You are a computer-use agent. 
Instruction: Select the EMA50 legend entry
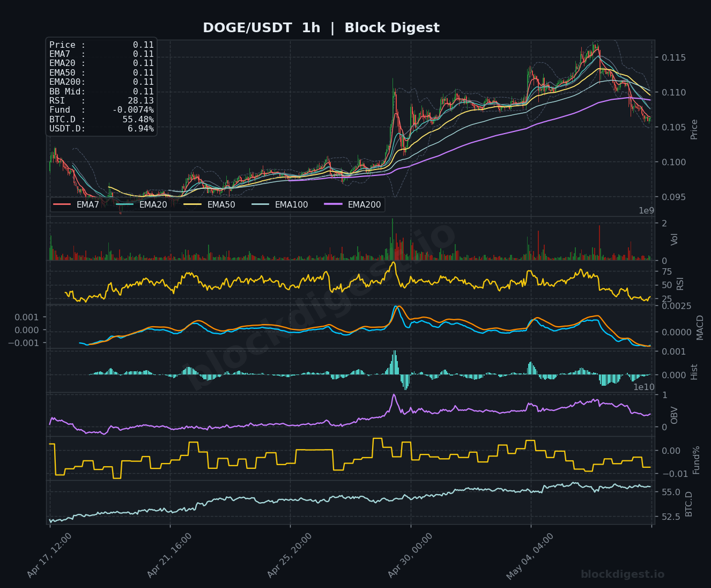[x=209, y=204]
